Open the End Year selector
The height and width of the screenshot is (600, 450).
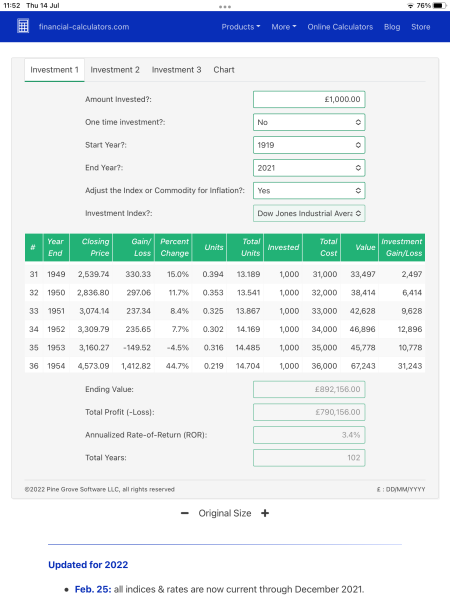pyautogui.click(x=309, y=168)
